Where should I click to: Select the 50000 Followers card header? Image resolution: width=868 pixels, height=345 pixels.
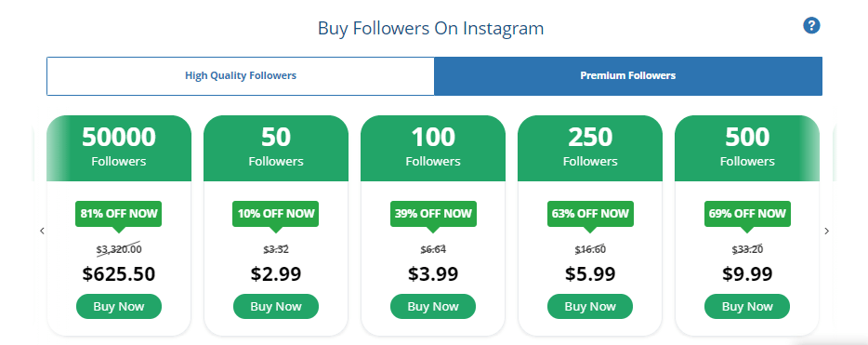[118, 148]
